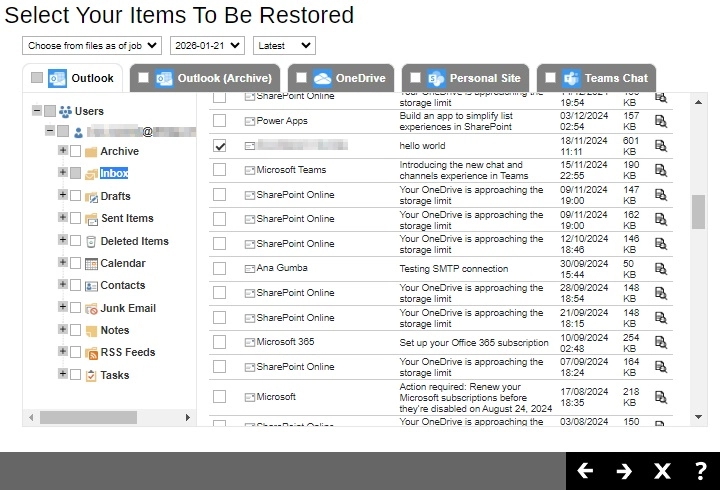Click the email list scroll up arrow

tap(698, 102)
